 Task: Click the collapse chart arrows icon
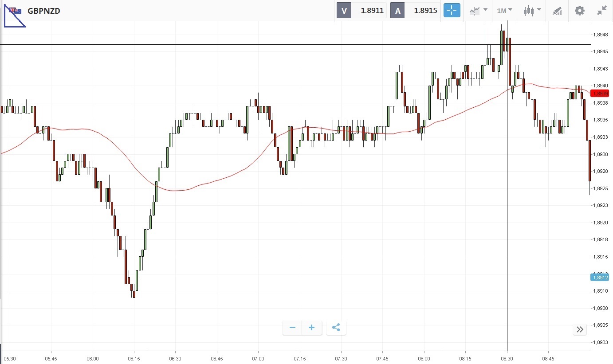601,11
